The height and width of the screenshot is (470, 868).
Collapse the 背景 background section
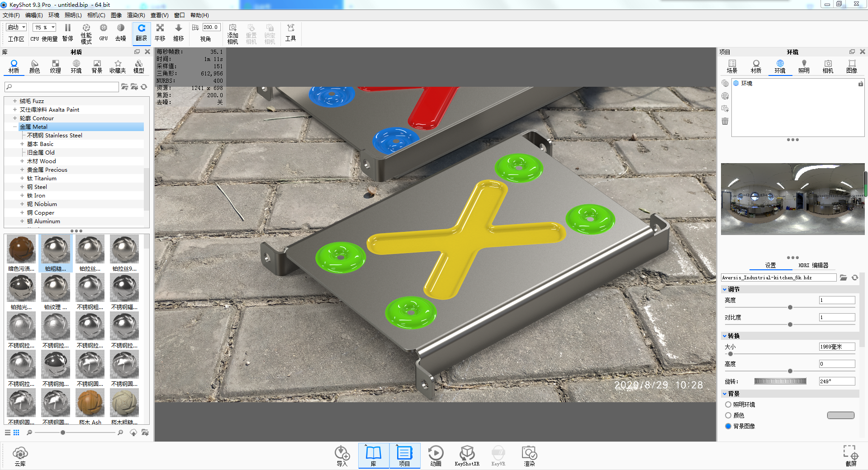tap(725, 394)
